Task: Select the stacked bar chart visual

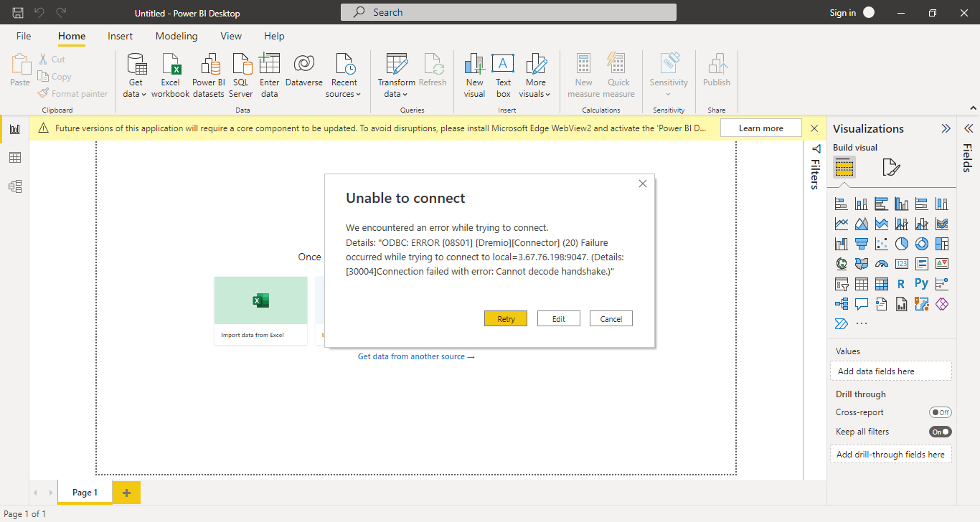Action: (x=842, y=204)
